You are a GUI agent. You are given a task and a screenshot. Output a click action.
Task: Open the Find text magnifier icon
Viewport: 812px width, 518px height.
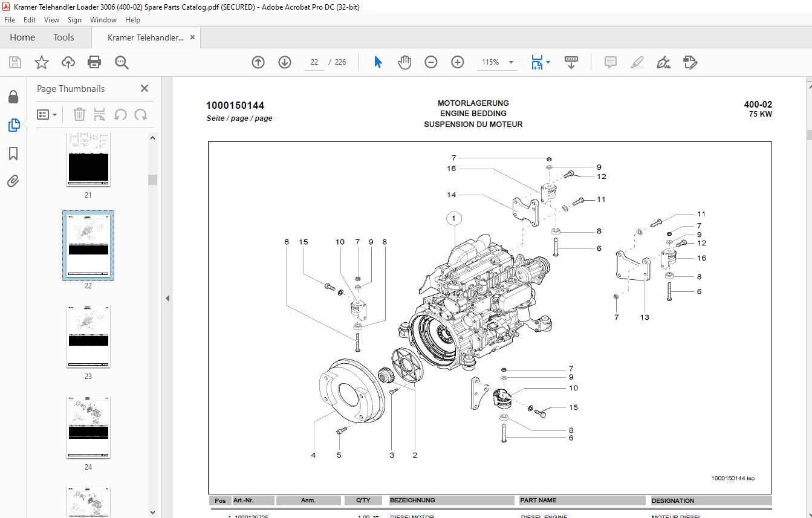(x=122, y=62)
